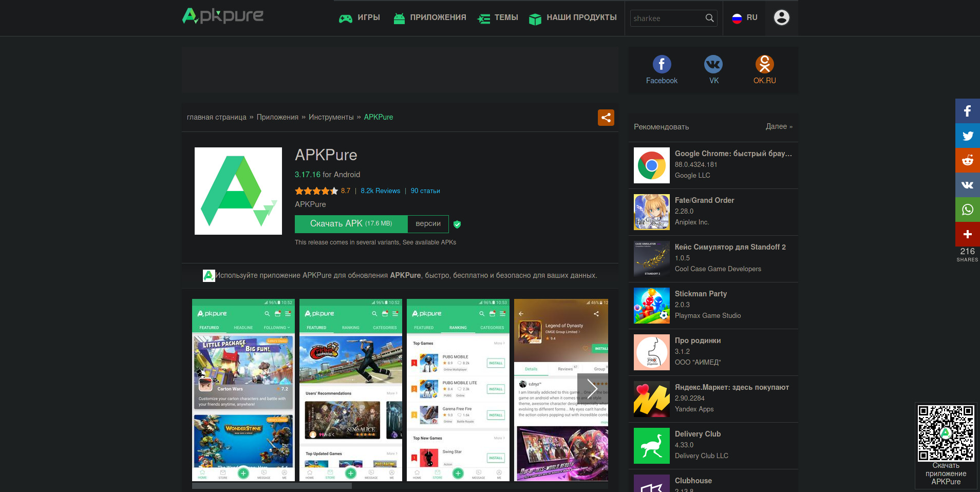
Task: Open the user account icon
Action: tap(782, 18)
